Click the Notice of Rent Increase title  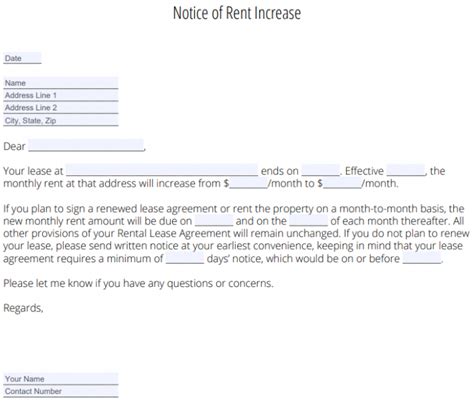point(237,13)
